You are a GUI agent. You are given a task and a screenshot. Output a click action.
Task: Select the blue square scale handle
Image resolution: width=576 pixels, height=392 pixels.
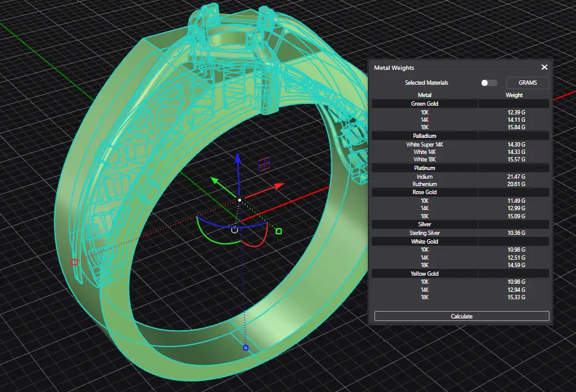pyautogui.click(x=245, y=348)
